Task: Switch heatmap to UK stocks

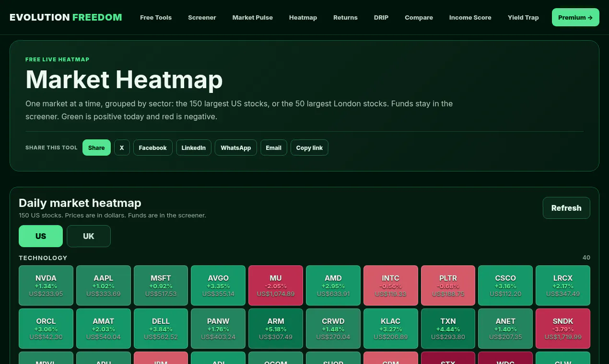Action: point(89,236)
